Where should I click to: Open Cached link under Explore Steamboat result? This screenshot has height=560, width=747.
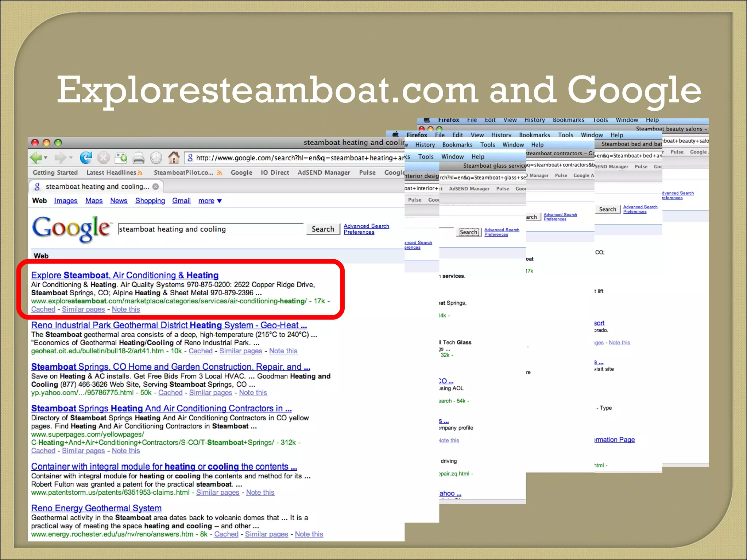(x=43, y=309)
